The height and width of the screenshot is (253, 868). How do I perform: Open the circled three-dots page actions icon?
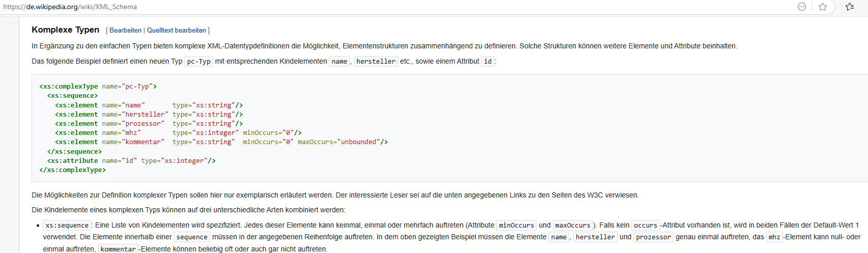802,7
